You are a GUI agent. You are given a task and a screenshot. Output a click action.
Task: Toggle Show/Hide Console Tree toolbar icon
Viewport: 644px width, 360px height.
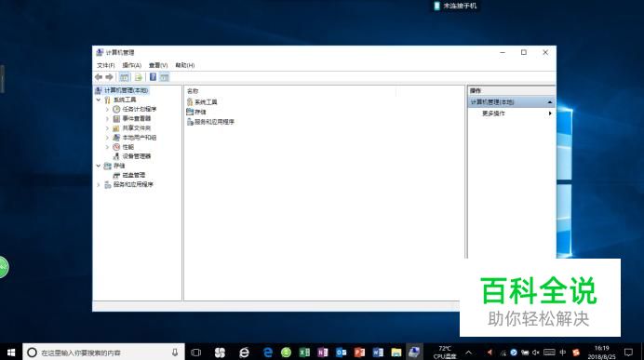(125, 77)
